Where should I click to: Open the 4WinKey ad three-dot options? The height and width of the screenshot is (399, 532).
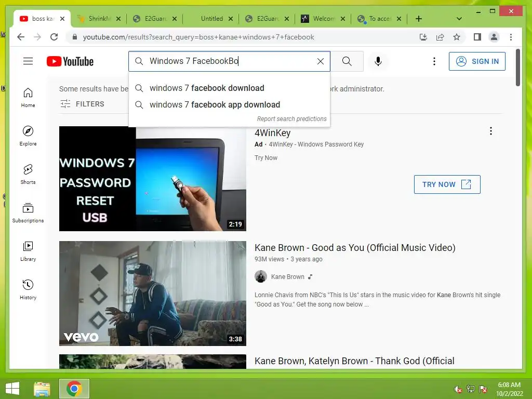[490, 131]
